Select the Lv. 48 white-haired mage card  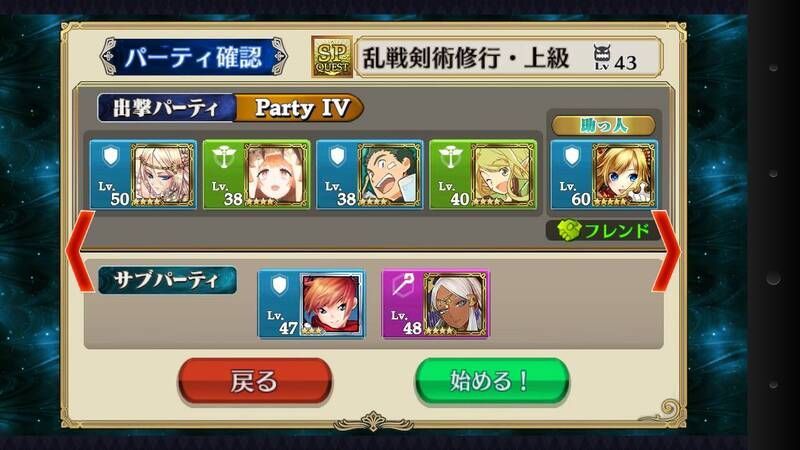436,305
